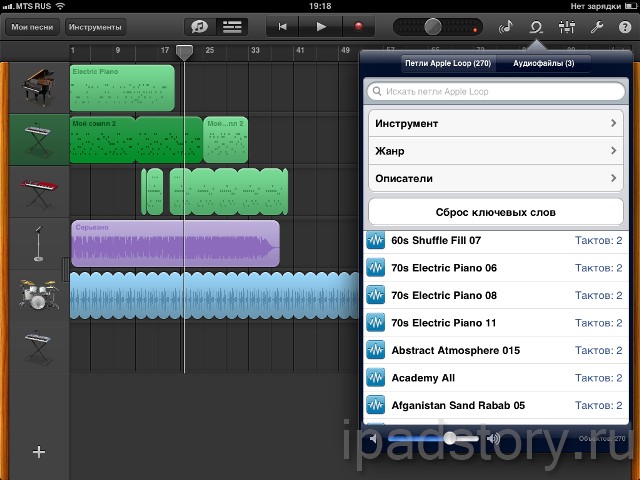The height and width of the screenshot is (480, 640).
Task: Click the low volume speaker icon
Action: 373,439
